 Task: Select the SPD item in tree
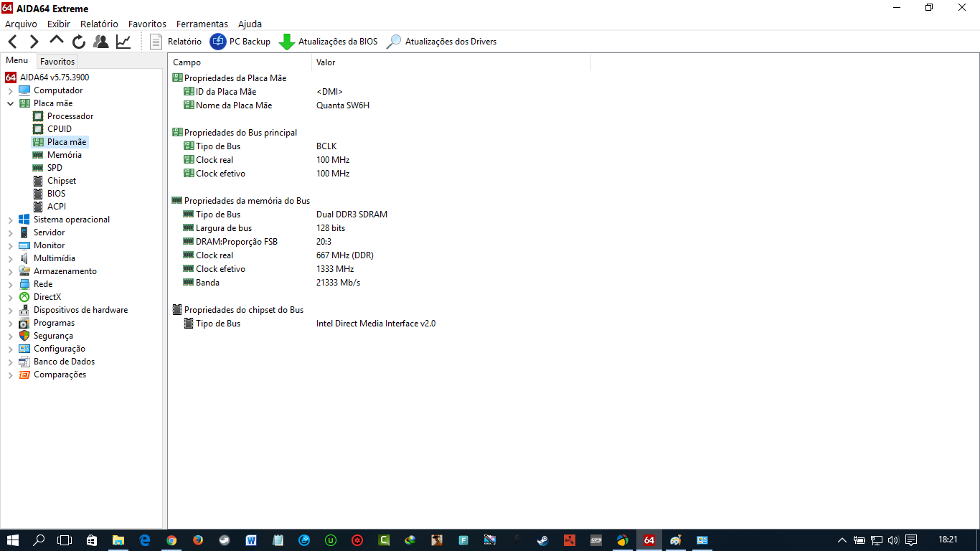point(55,168)
